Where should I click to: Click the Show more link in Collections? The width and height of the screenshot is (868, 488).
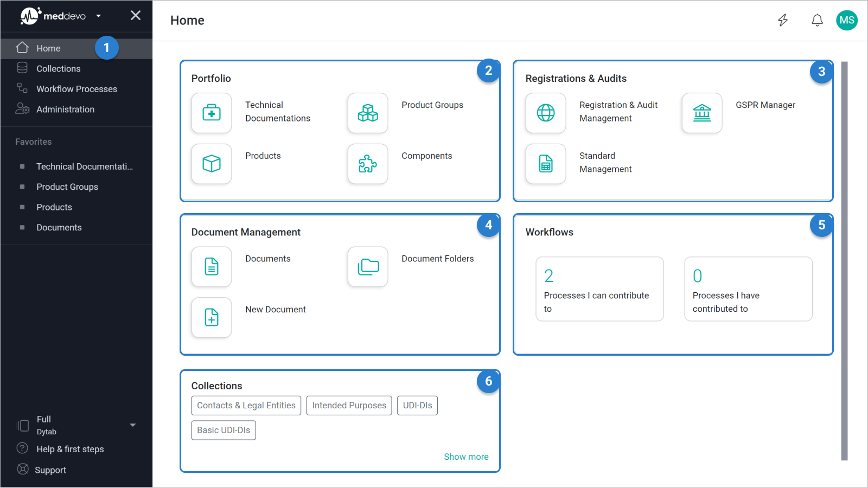click(466, 456)
